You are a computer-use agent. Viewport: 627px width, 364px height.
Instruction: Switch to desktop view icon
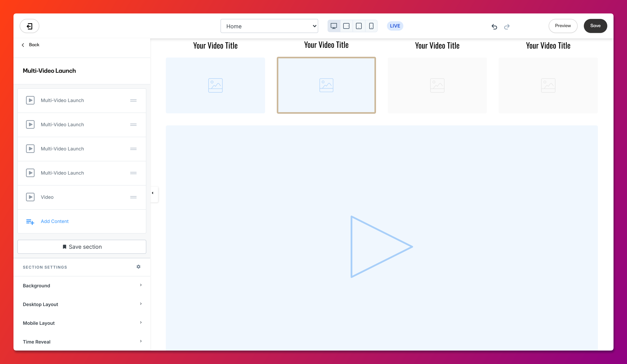pyautogui.click(x=334, y=26)
